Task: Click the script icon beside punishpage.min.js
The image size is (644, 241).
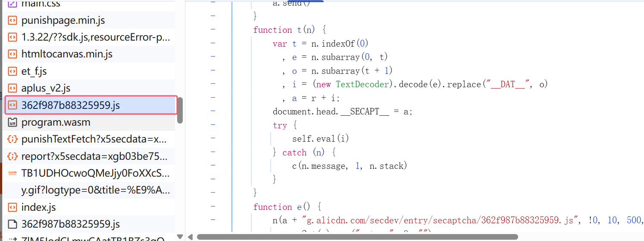Action: tap(13, 20)
